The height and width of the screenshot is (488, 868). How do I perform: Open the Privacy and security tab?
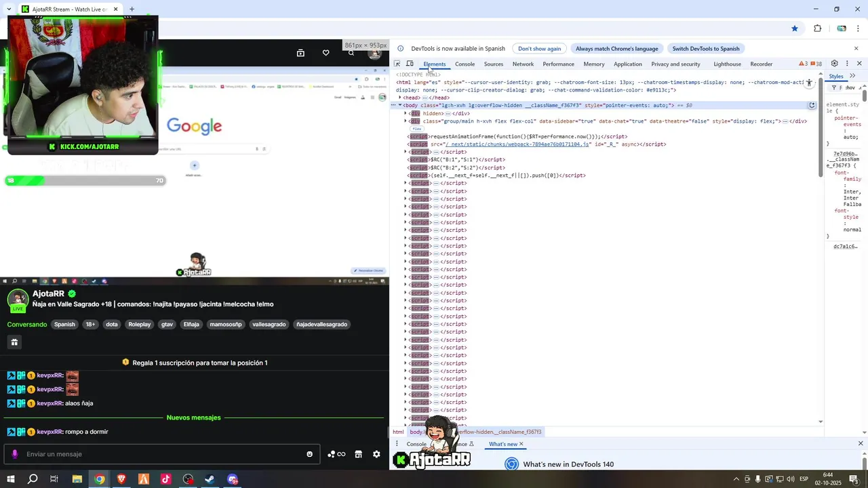[x=675, y=64]
